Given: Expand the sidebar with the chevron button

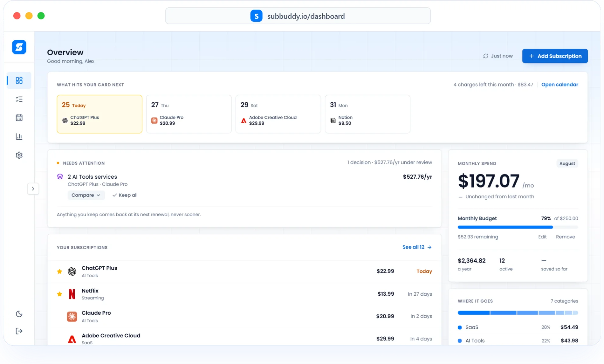Looking at the screenshot, I should pos(33,189).
